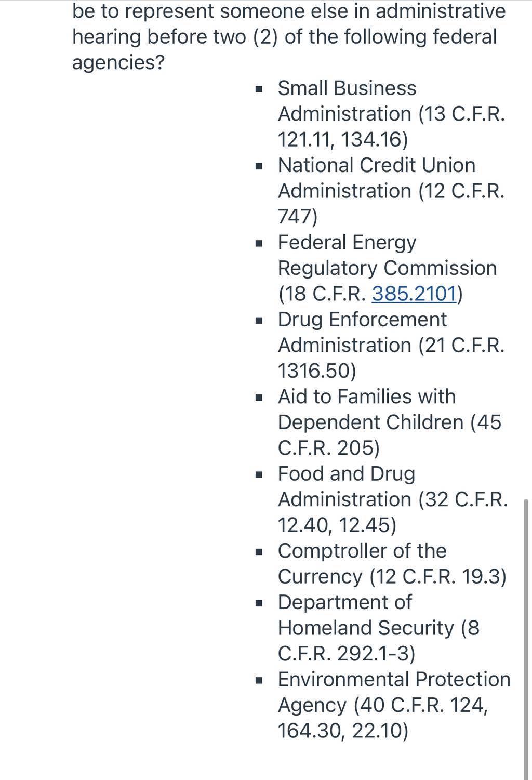This screenshot has width=532, height=780.
Task: Click the bullet beside National Credit Union
Action: pyautogui.click(x=259, y=166)
